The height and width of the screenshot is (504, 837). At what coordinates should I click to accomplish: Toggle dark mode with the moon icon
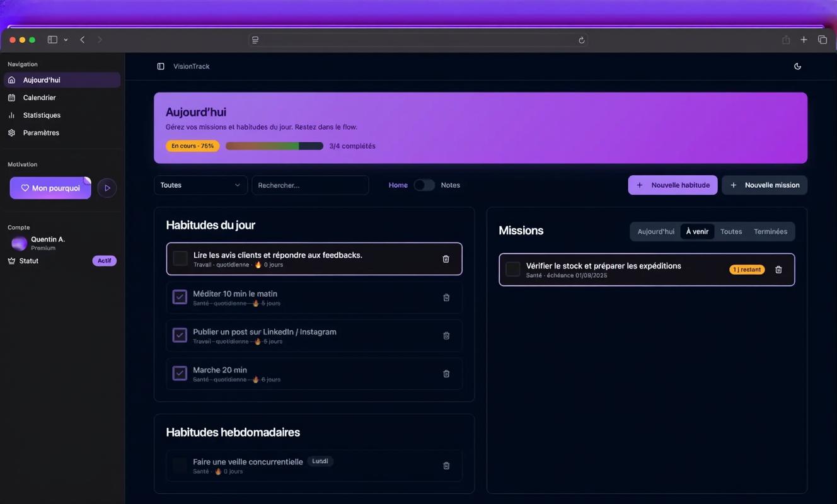pyautogui.click(x=797, y=66)
